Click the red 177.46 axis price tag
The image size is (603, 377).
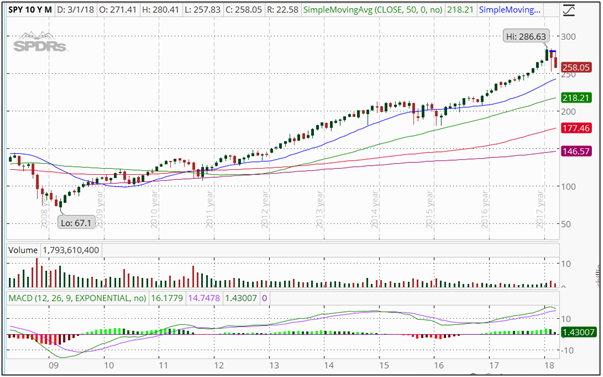(x=575, y=128)
